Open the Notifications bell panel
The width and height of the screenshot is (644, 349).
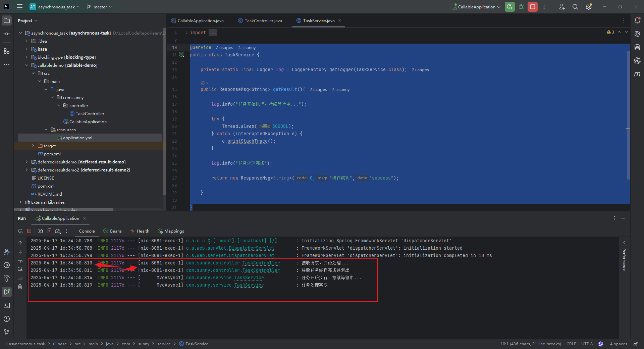coord(637,20)
